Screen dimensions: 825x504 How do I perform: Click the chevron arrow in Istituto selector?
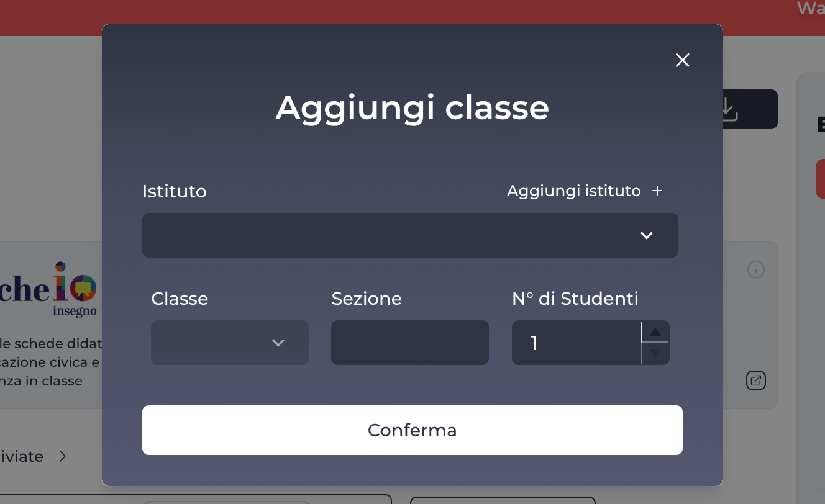[x=646, y=235]
